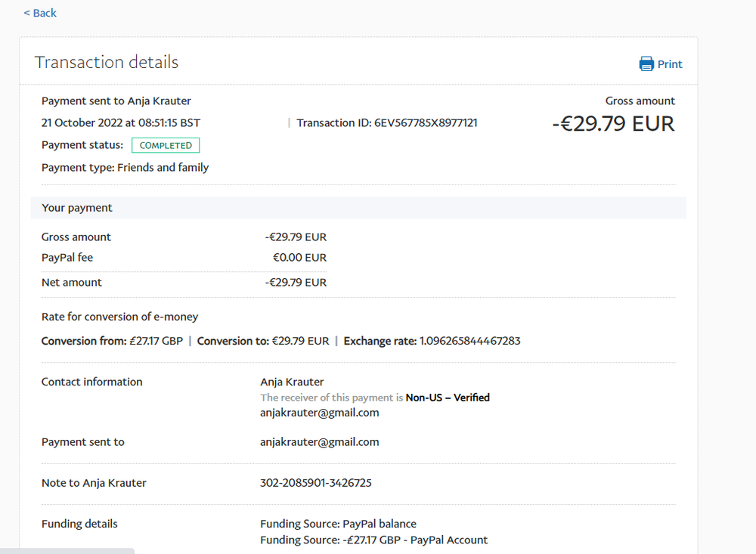Click the large -€29.79 EUR gross amount
The width and height of the screenshot is (756, 554).
[x=613, y=123]
